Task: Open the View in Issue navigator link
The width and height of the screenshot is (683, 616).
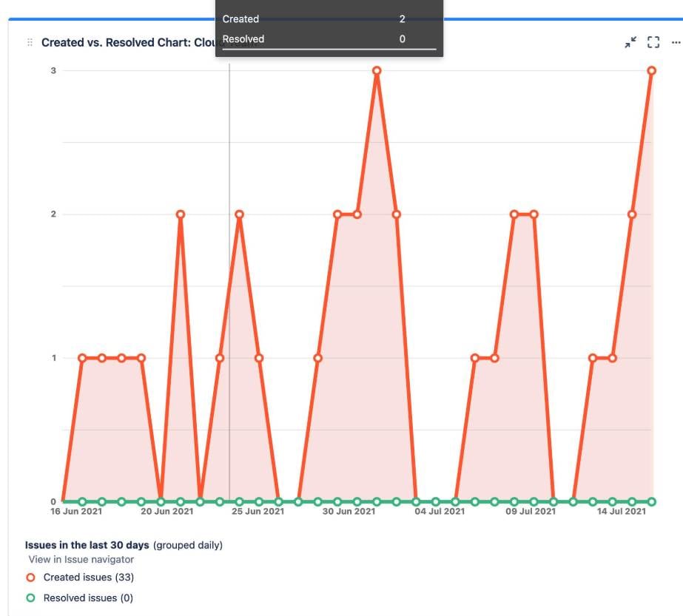Action: pos(81,559)
